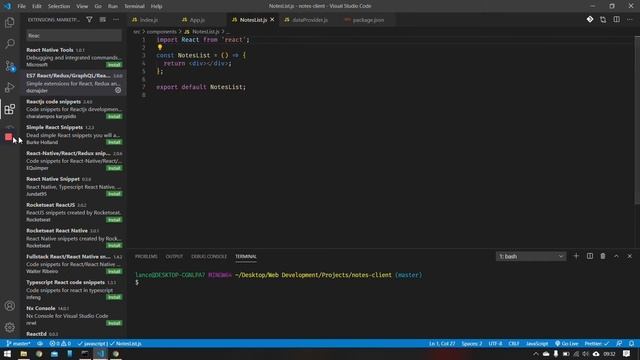Change language mode JavaScript in status bar

click(537, 343)
